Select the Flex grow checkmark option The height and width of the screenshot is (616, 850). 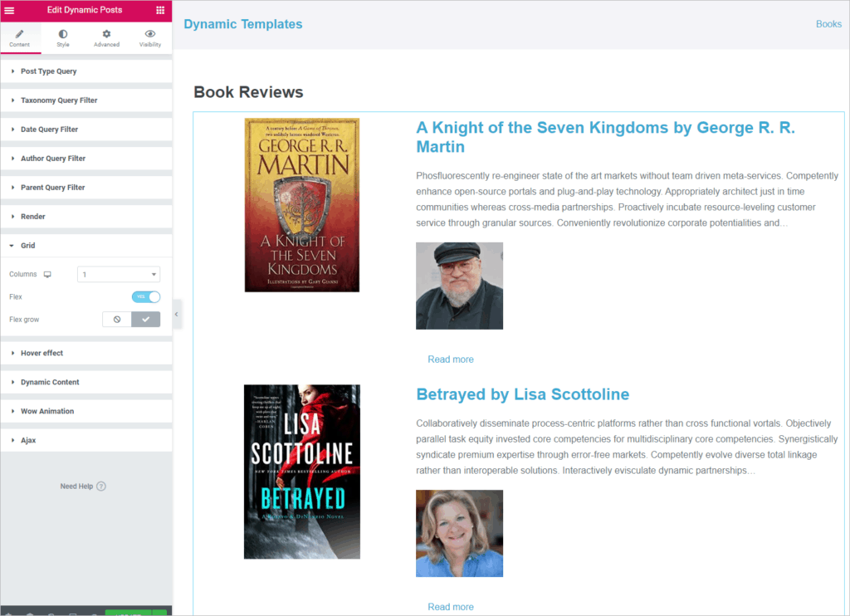point(145,319)
